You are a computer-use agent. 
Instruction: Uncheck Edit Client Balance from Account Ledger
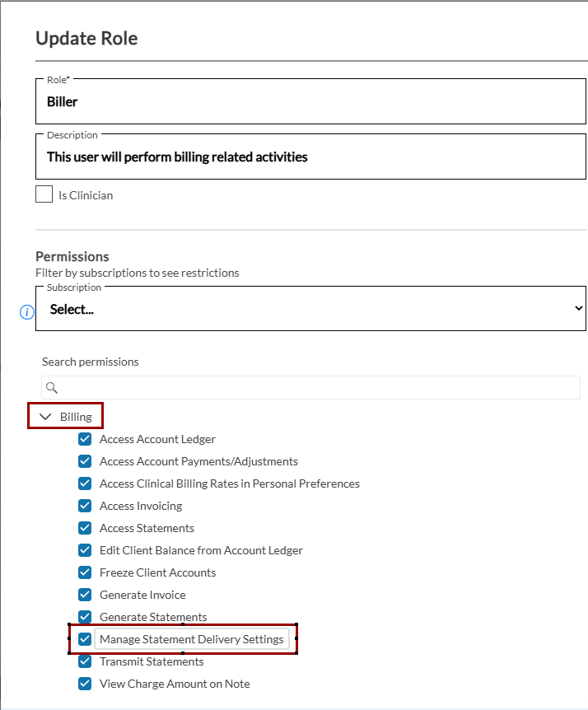pyautogui.click(x=85, y=550)
